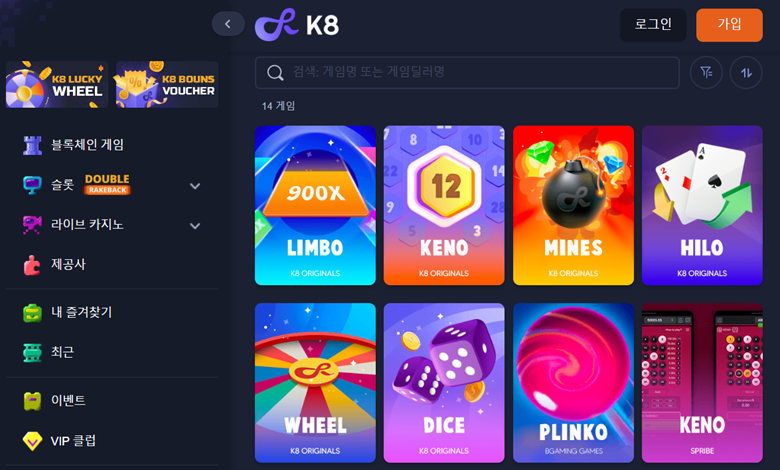Click the 제공사 puzzle piece icon
The height and width of the screenshot is (470, 780).
tap(32, 265)
